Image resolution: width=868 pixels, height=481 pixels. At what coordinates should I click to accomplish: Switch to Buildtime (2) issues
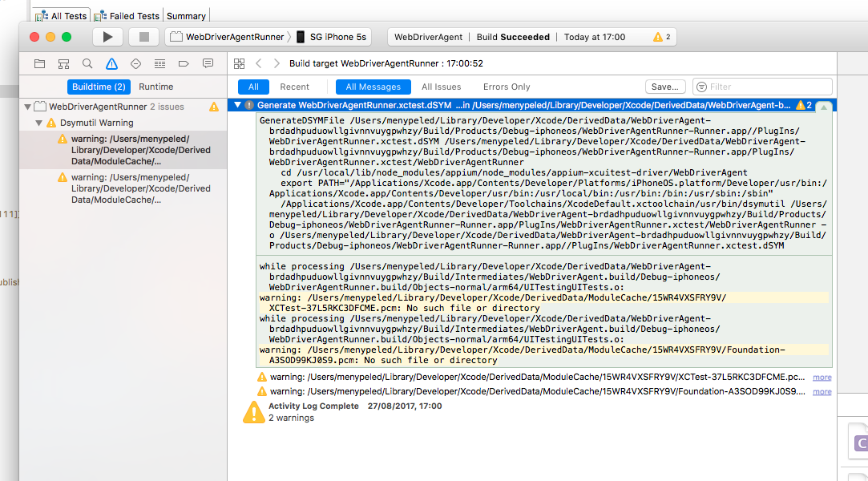tap(99, 87)
